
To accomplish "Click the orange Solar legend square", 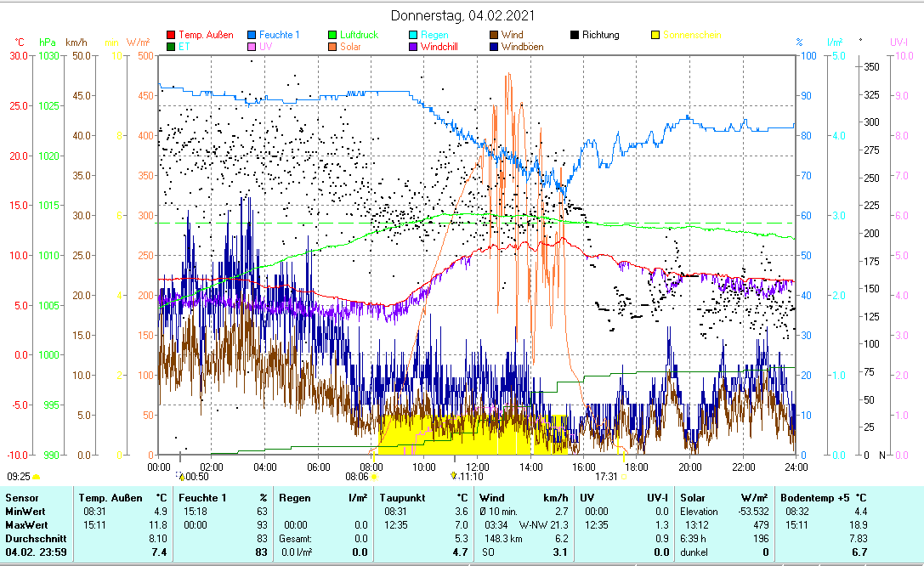I will click(332, 47).
